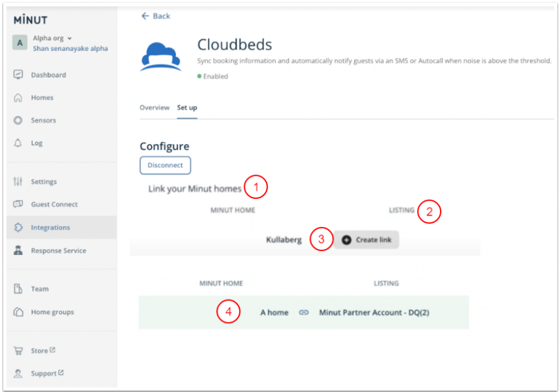Click the Dashboard icon in sidebar
560x392 pixels.
point(18,75)
